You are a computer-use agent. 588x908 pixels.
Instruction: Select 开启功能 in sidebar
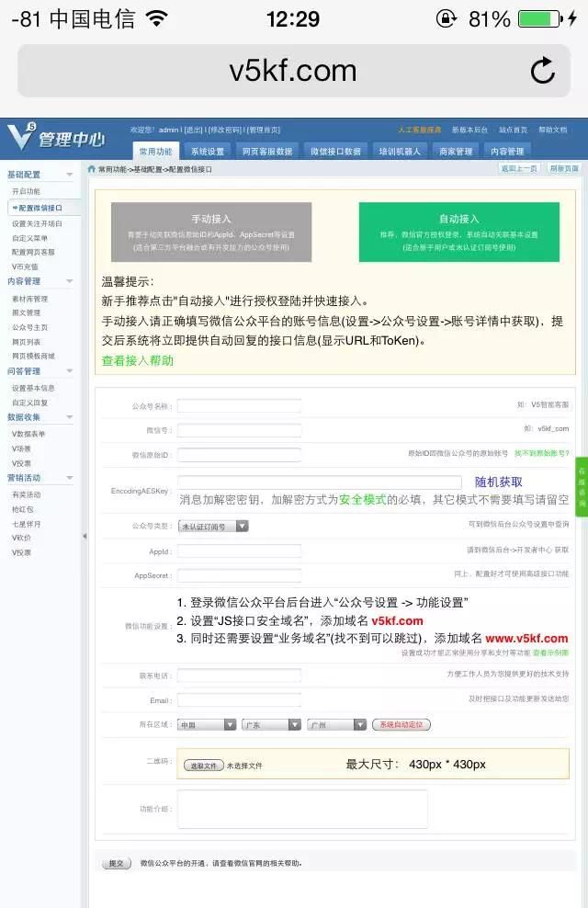tap(26, 191)
